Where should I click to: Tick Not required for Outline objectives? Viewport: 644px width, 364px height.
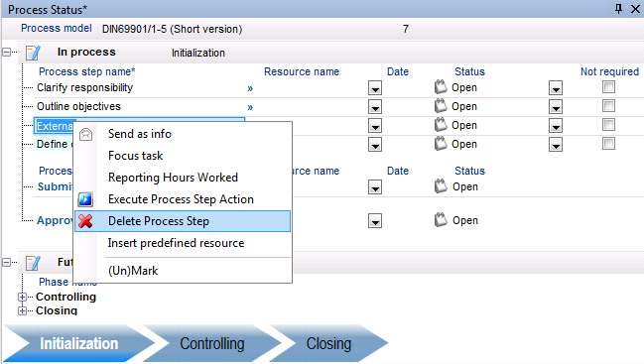click(x=608, y=106)
